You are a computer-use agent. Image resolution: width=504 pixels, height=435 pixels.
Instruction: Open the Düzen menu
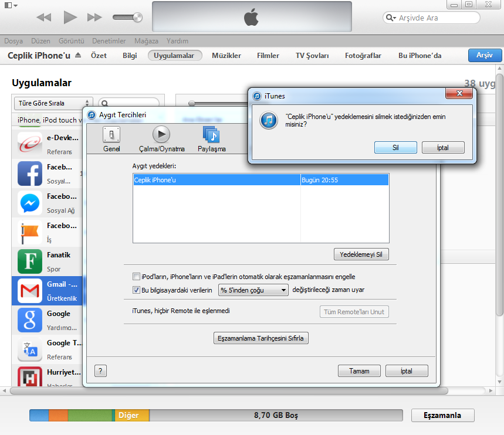[x=40, y=41]
